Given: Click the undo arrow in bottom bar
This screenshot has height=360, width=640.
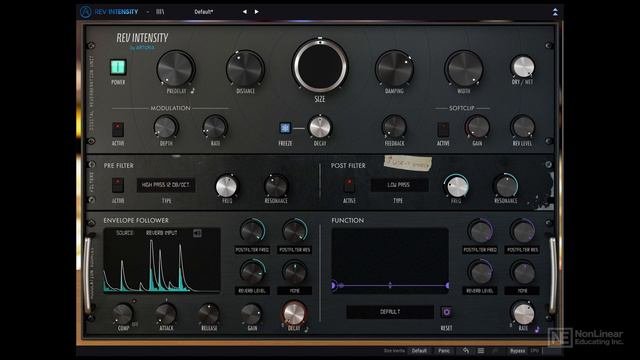Looking at the screenshot, I should pos(466,351).
